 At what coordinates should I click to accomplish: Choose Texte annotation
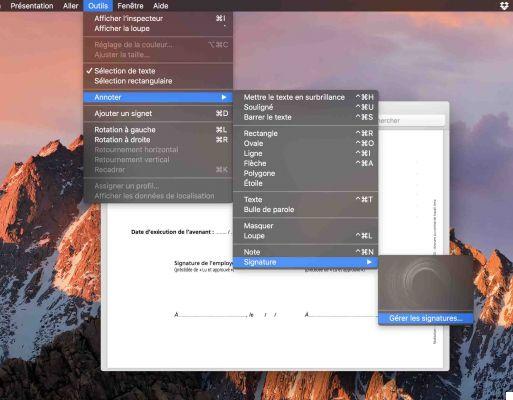(x=305, y=200)
